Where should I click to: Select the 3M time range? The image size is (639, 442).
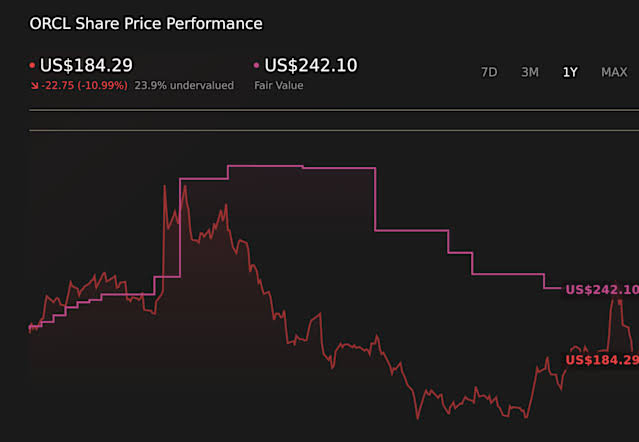530,72
